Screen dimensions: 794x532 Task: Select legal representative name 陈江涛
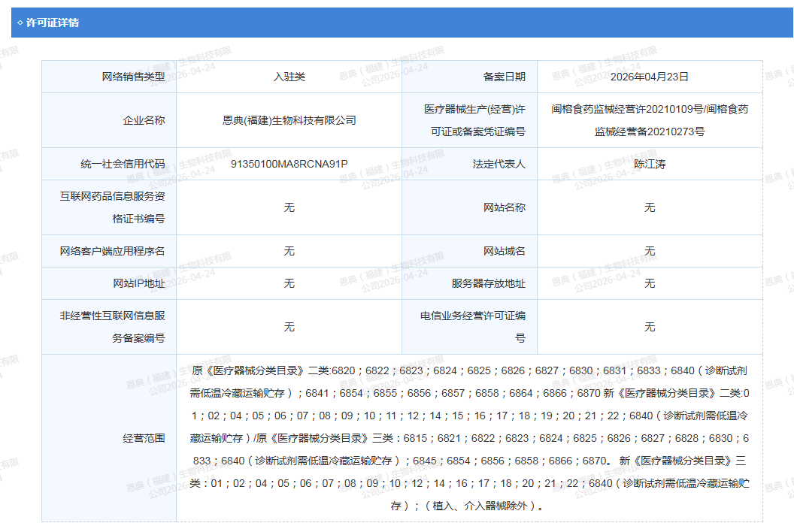[x=649, y=164]
